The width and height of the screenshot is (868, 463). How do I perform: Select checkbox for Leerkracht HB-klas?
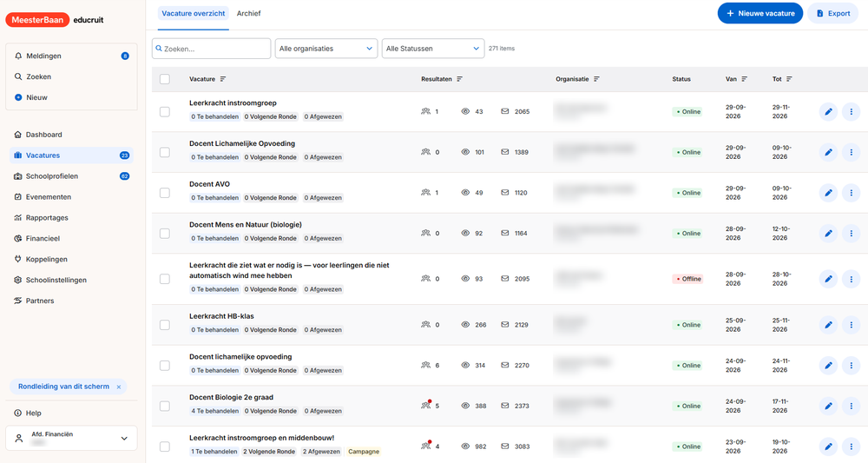pos(165,325)
